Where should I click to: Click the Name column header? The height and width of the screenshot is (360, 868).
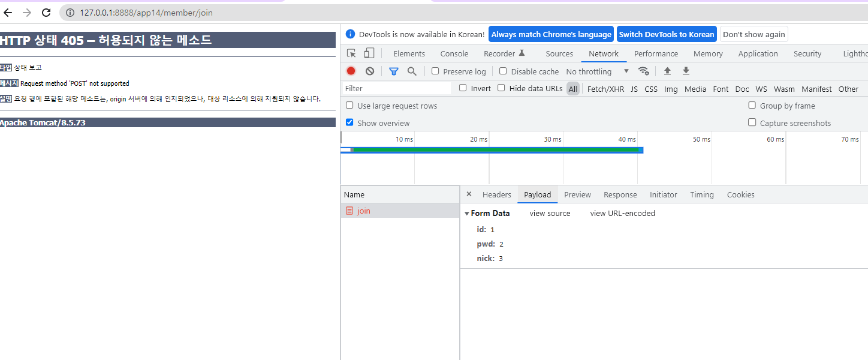(400, 194)
